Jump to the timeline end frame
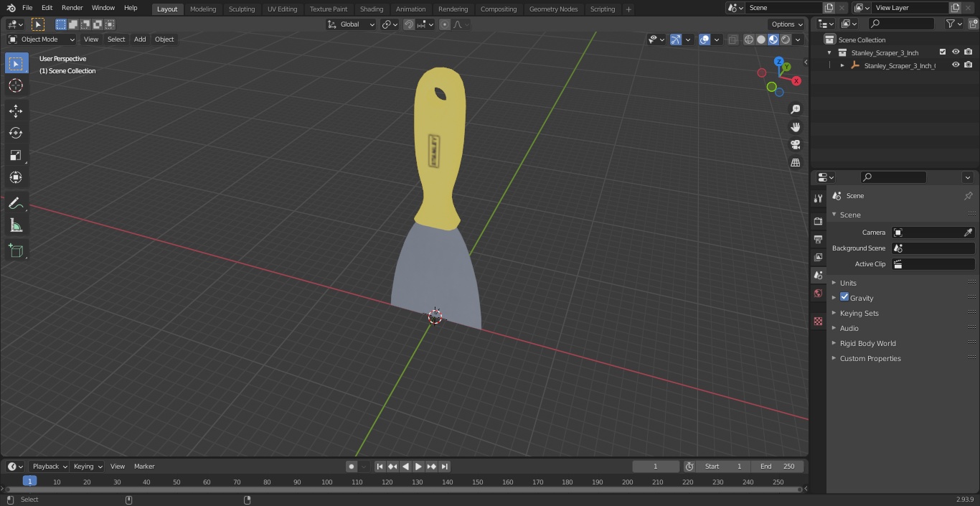This screenshot has width=980, height=506. click(445, 467)
